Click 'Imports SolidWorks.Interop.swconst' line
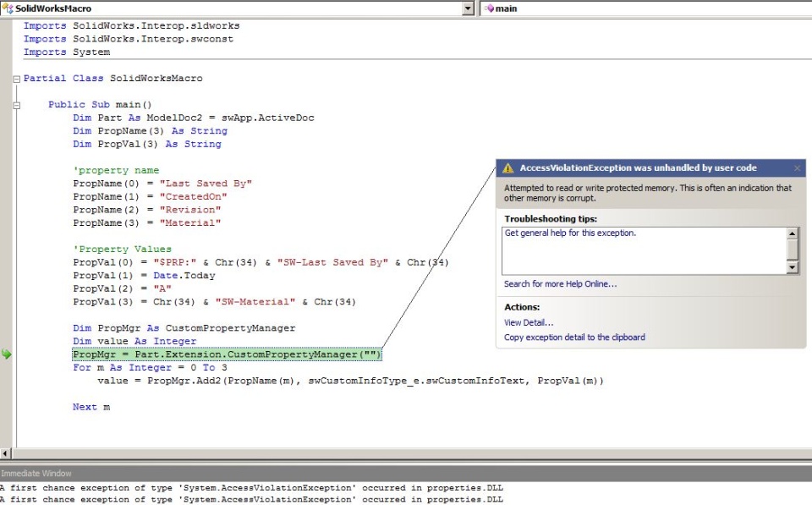Image resolution: width=812 pixels, height=505 pixels. (x=129, y=39)
